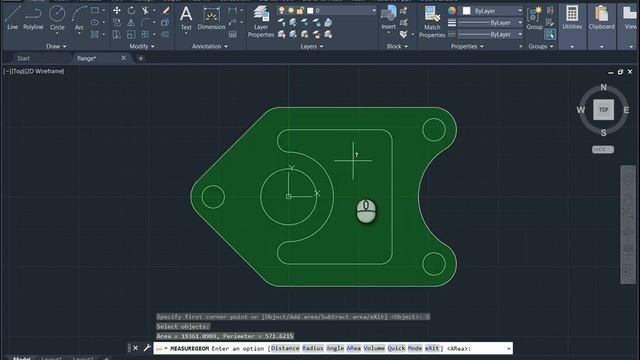The image size is (640, 360).
Task: Choose Volume option in command line
Action: [x=374, y=348]
